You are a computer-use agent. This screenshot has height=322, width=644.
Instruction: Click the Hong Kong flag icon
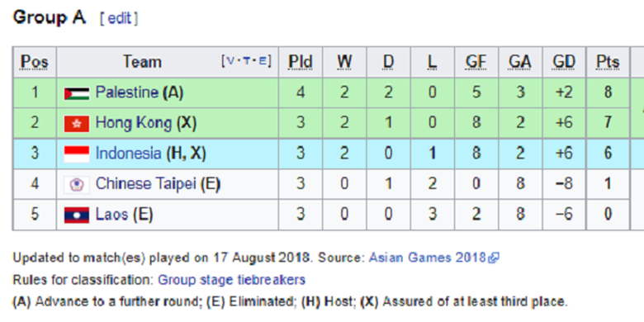[x=77, y=124]
